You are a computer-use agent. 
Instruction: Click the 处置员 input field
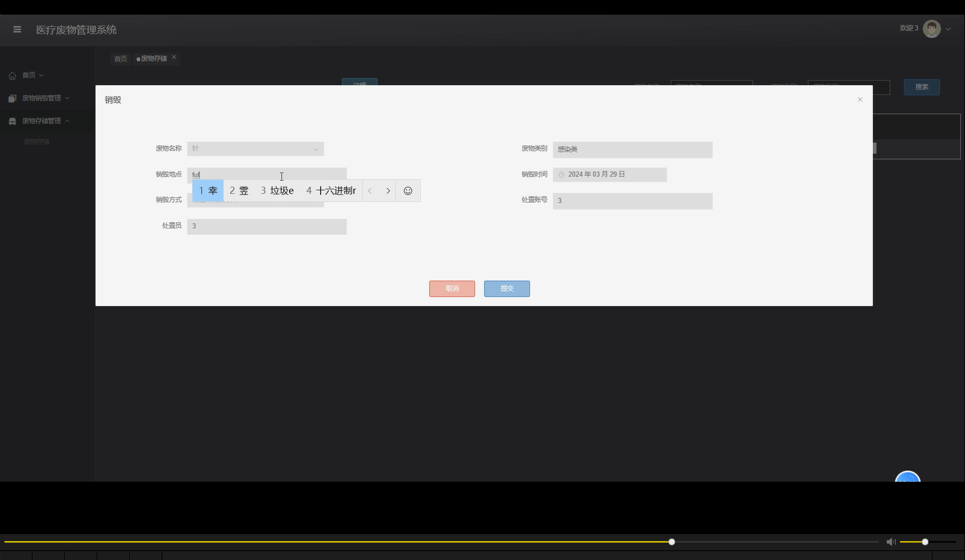click(267, 226)
